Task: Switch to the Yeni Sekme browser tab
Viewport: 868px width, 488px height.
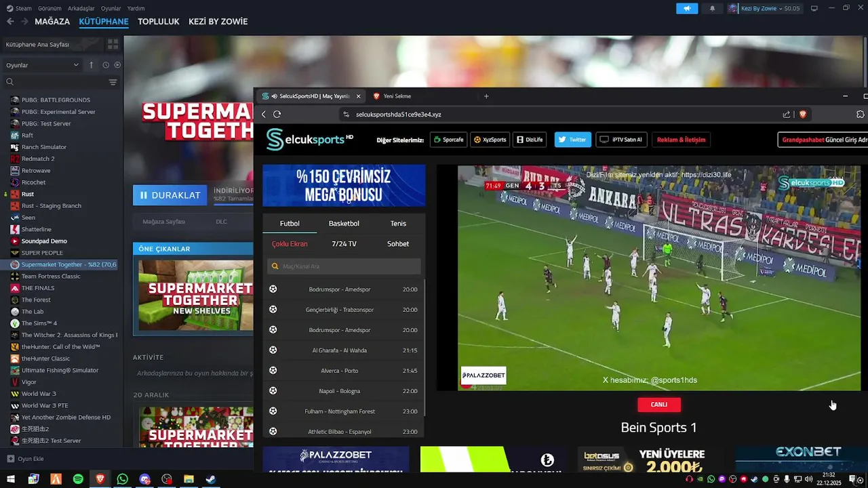Action: point(397,96)
